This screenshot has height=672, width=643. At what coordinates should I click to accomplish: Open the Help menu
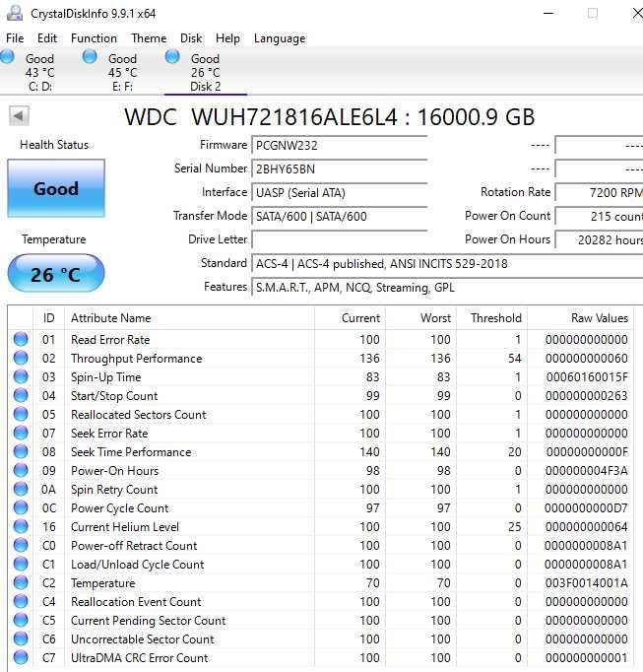point(227,38)
